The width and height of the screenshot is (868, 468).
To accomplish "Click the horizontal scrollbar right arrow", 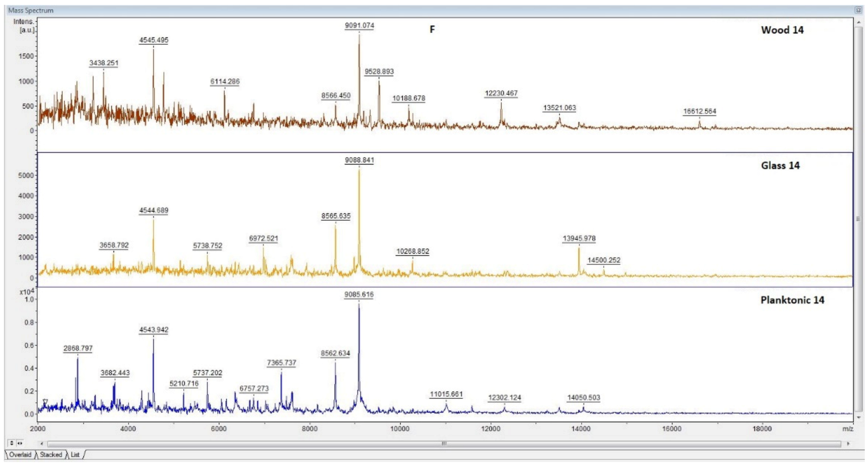I will tap(848, 444).
